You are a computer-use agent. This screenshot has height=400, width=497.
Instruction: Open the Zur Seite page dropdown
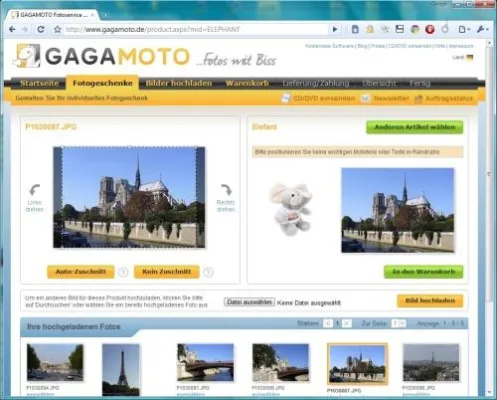pos(398,323)
